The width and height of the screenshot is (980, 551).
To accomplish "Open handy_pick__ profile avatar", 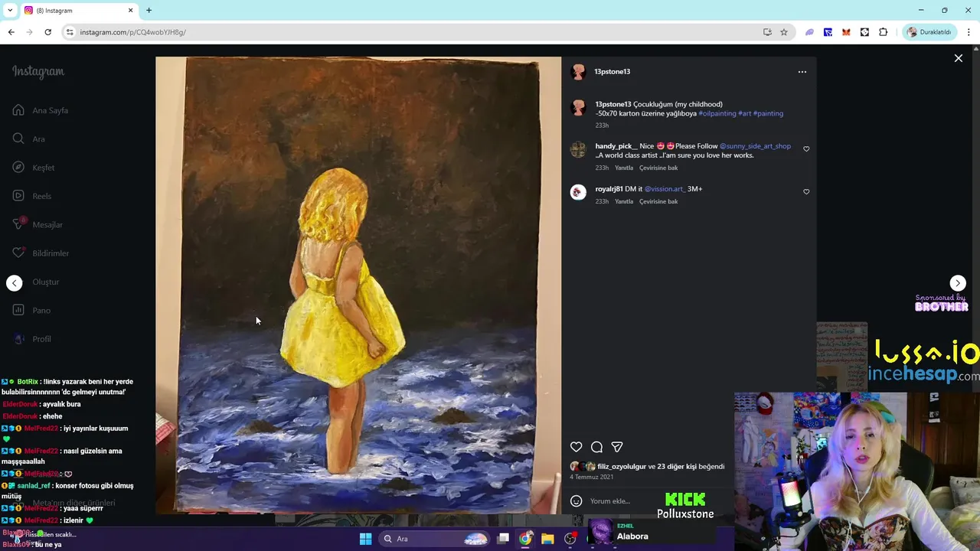I will 578,149.
